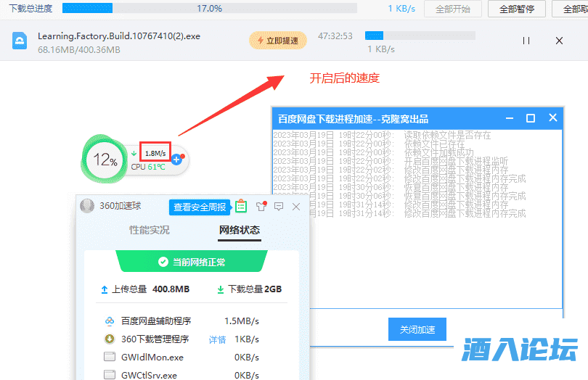Click the 47:32:53 remaining time text
This screenshot has width=588, height=380.
click(335, 36)
